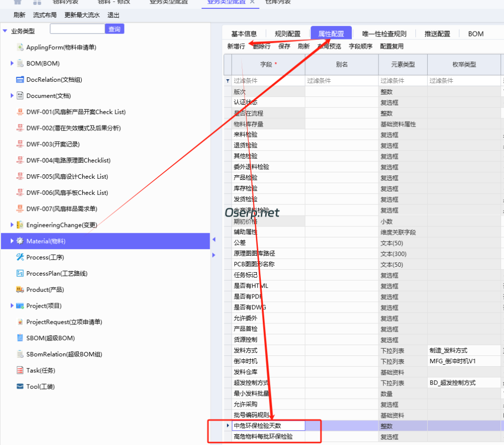Viewport: 504px width, 445px height.
Task: Click the BOM(BOM) gear icon
Action: pos(20,63)
